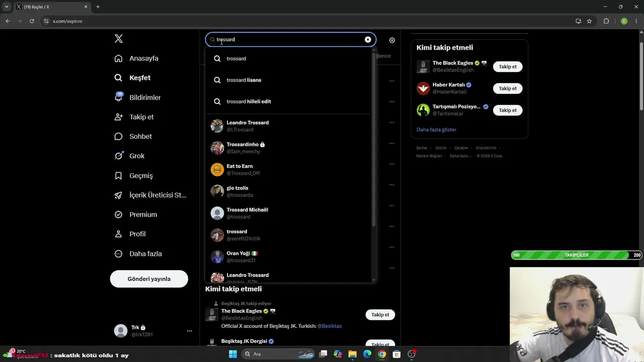
Task: Go to Anasayfa in the sidebar
Action: pos(136,58)
